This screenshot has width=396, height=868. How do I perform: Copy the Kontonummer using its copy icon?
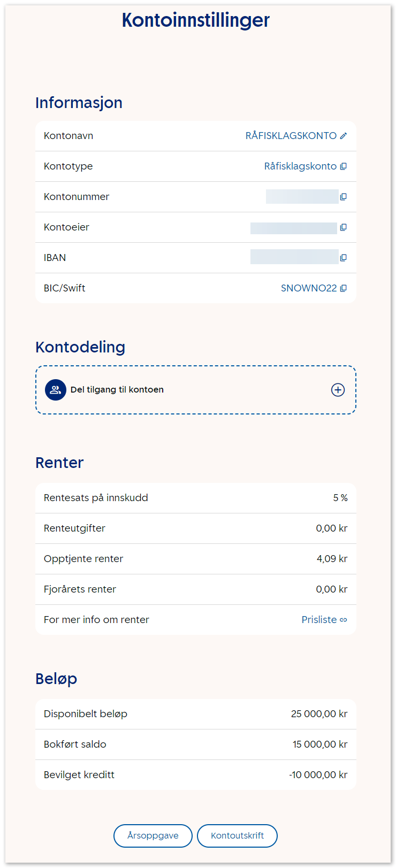pos(344,197)
